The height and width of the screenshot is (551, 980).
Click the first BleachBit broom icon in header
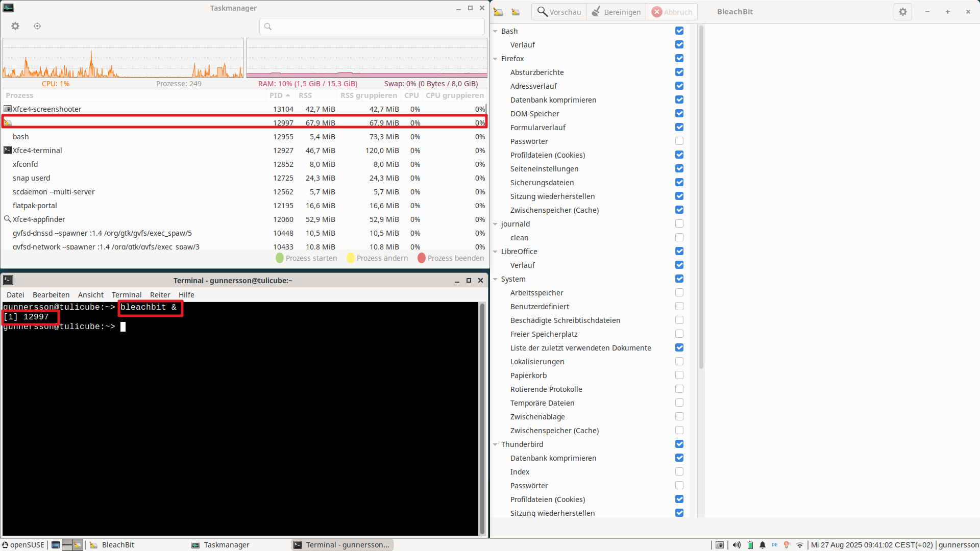(x=499, y=12)
